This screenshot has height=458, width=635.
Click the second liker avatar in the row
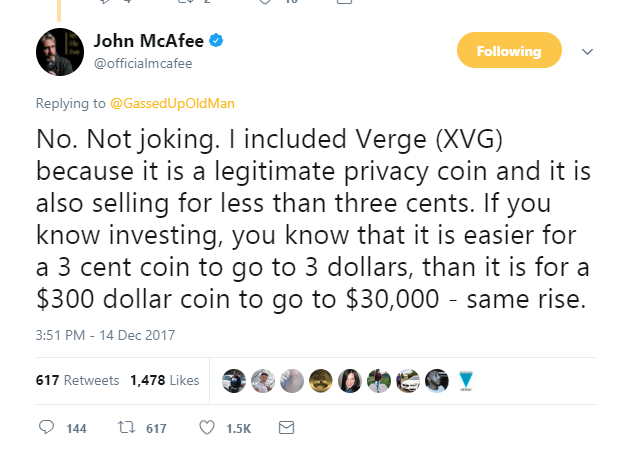pos(262,381)
